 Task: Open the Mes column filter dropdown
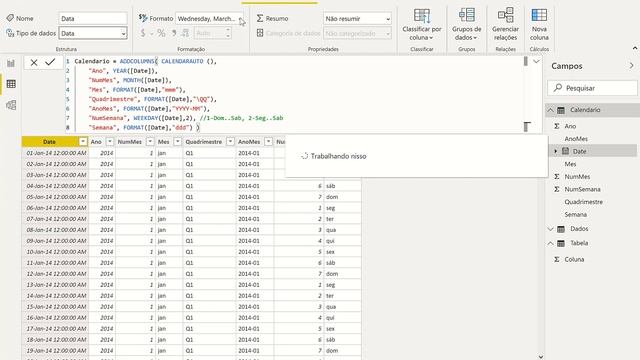[178, 142]
